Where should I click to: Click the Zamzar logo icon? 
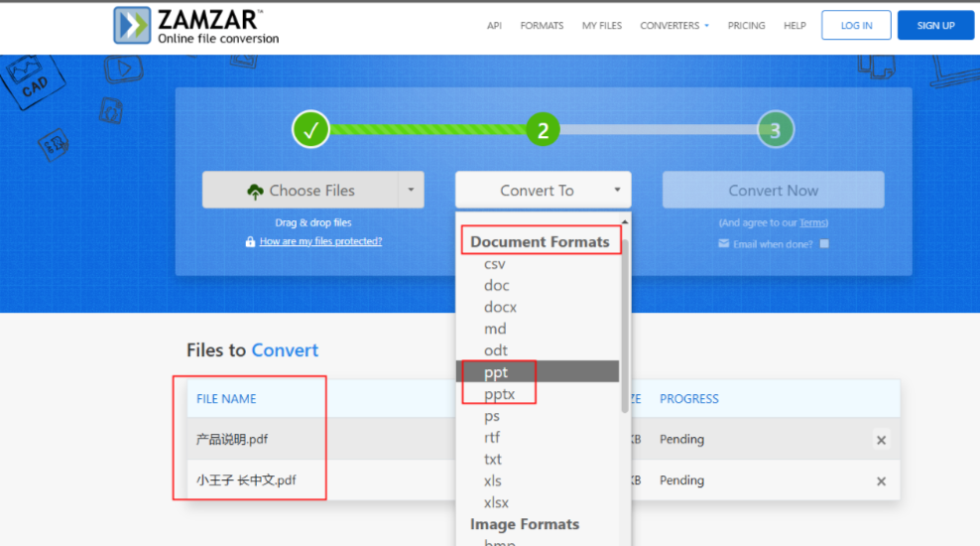click(x=132, y=25)
